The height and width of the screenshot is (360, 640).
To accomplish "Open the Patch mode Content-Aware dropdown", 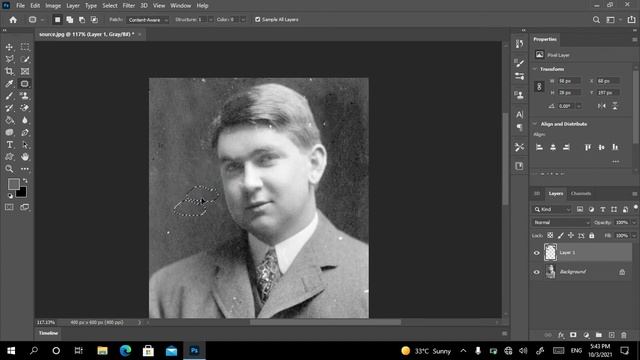I will (x=147, y=20).
